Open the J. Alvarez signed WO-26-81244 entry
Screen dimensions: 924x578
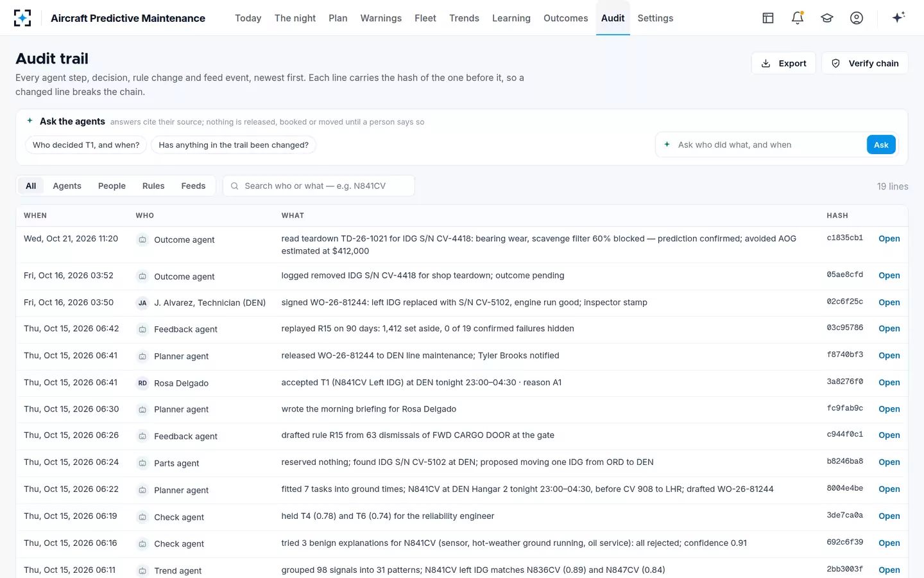pos(889,302)
